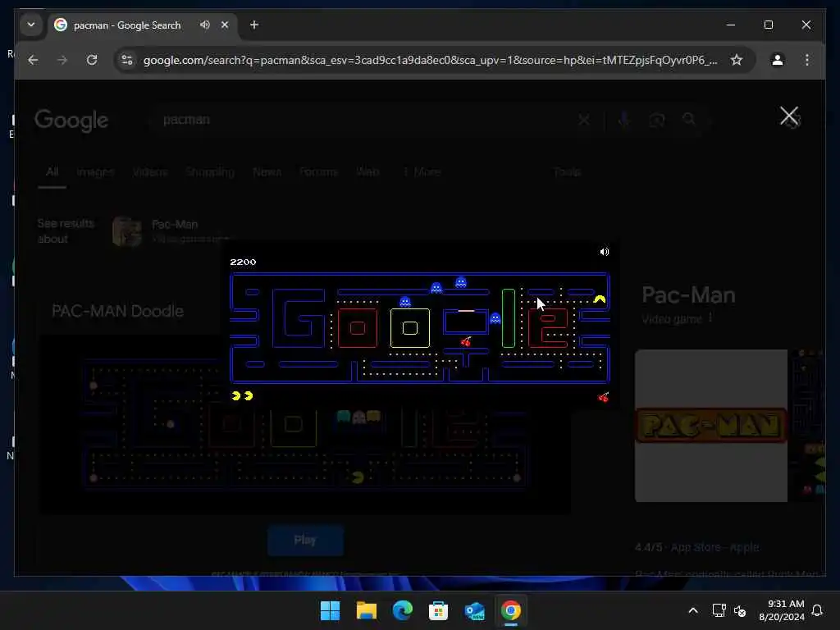This screenshot has width=840, height=630.
Task: Open the clock showing 9:31 AM
Action: tap(782, 610)
